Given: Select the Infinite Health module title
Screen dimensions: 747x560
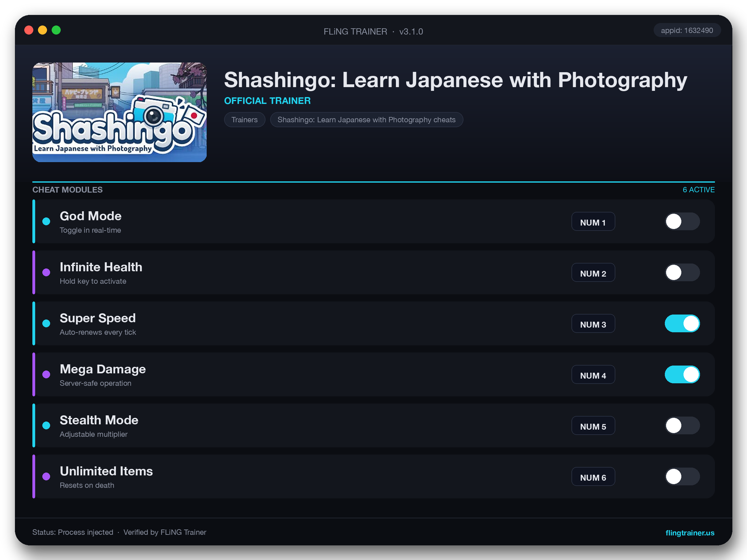Looking at the screenshot, I should click(x=101, y=267).
